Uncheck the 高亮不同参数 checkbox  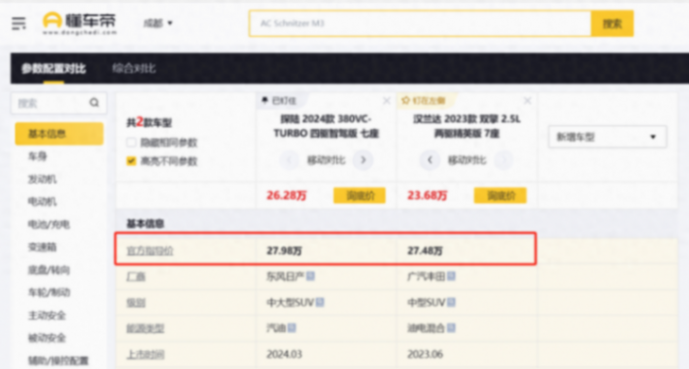[x=131, y=161]
